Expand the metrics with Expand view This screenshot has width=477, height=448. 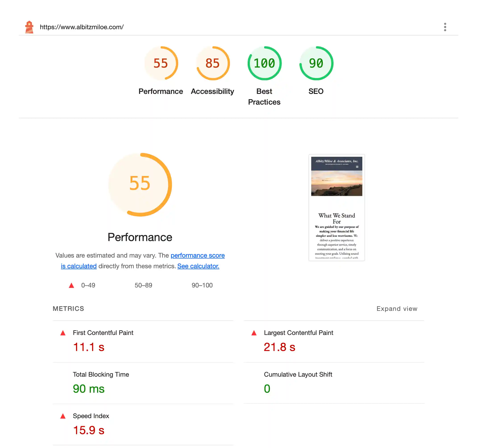coord(397,309)
